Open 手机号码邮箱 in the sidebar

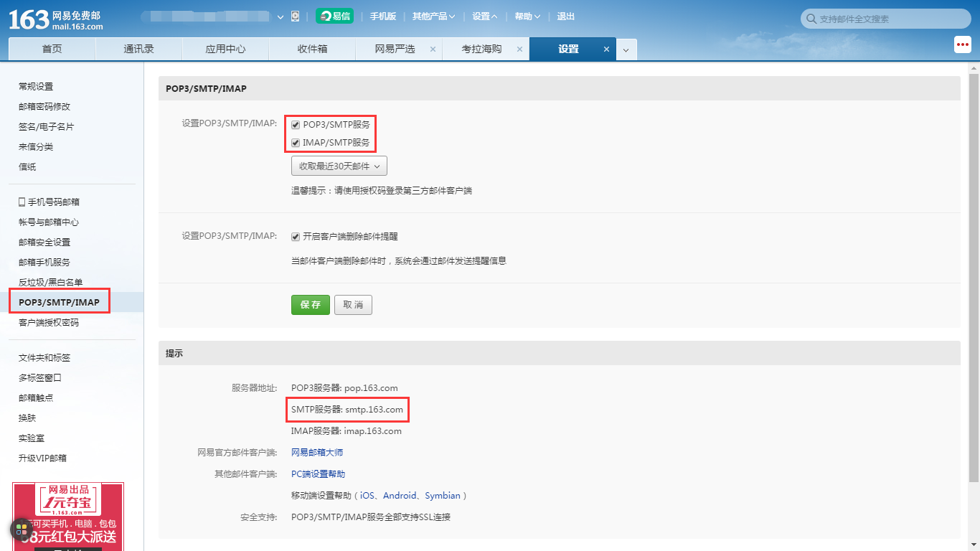[x=49, y=202]
